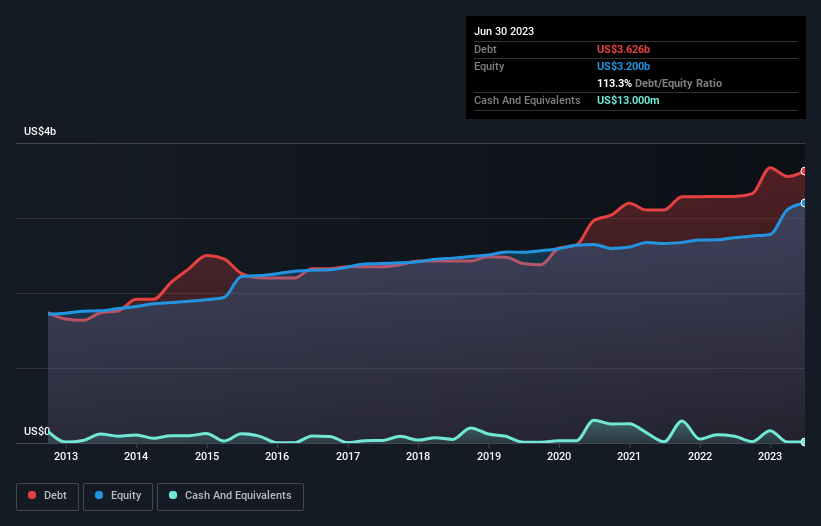Toggle Cash And Equivalents legend button
Screen dimensions: 821x526
230,496
